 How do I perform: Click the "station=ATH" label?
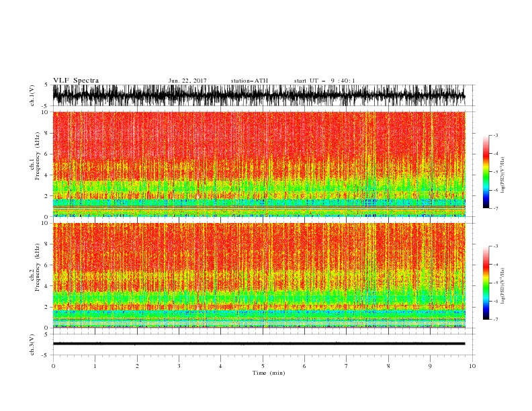(x=249, y=81)
